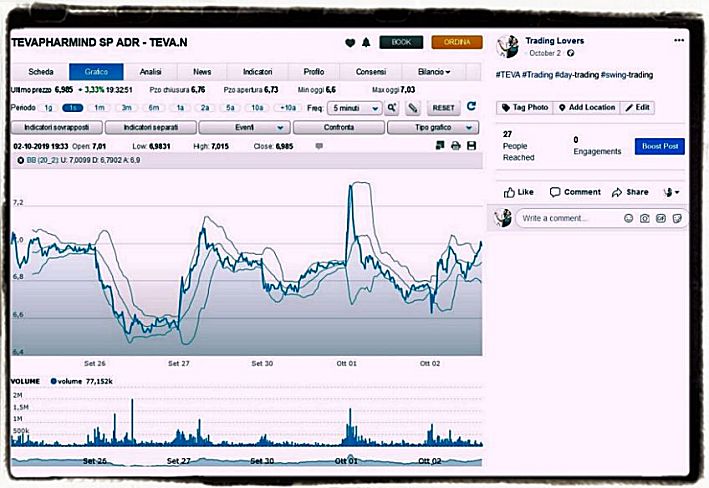Switch period to 2a
The height and width of the screenshot is (488, 709).
point(205,108)
